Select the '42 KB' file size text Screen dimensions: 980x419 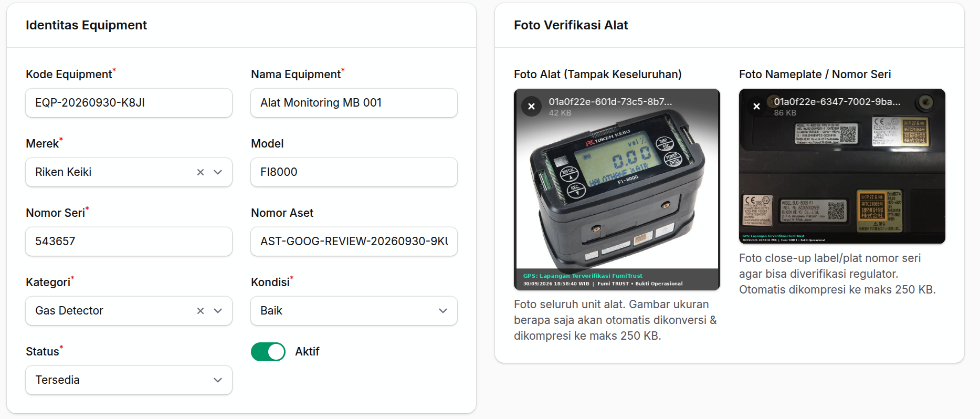(560, 113)
